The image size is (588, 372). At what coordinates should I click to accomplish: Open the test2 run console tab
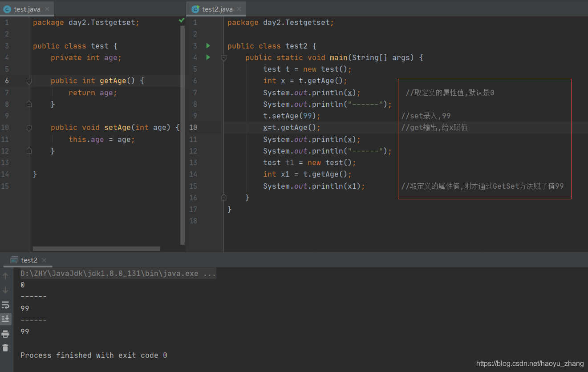click(29, 260)
